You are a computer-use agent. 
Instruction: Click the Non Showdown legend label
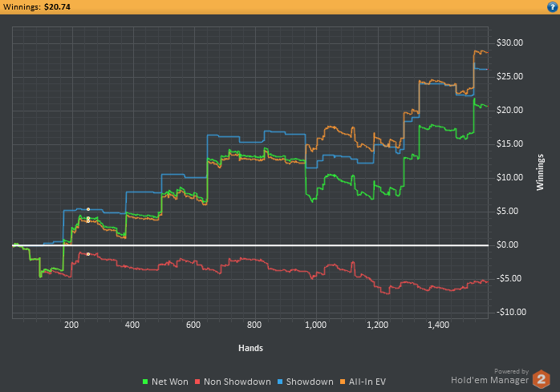(x=237, y=382)
